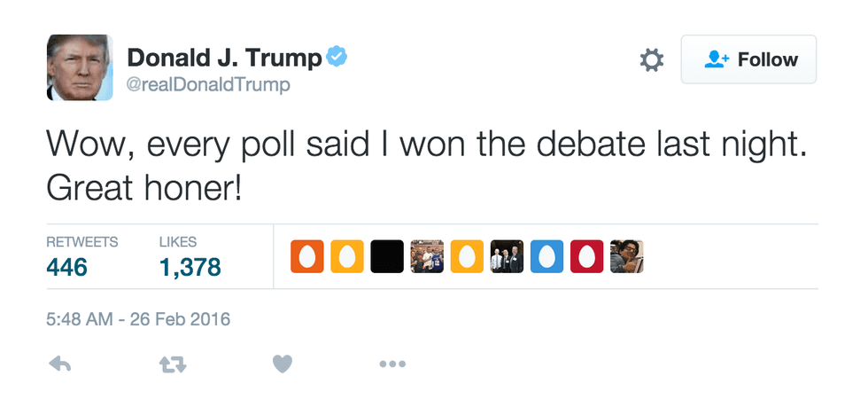The width and height of the screenshot is (868, 415).
Task: Click the blue egg liker avatar
Action: pos(546,257)
